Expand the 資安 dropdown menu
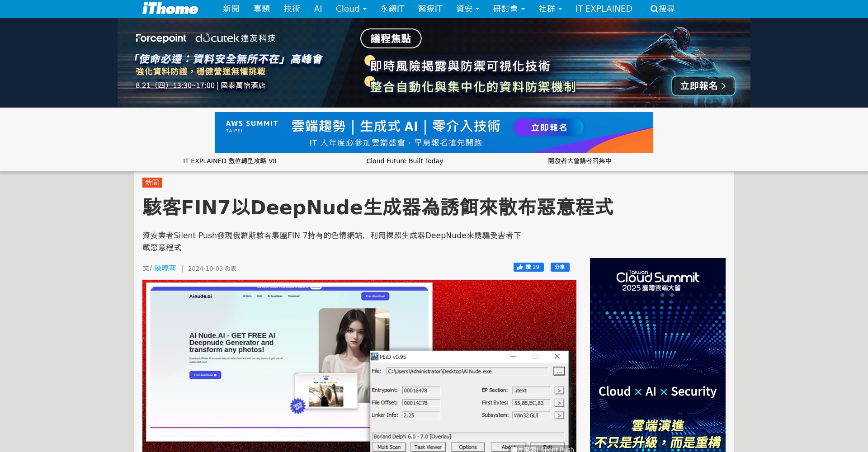 point(467,9)
